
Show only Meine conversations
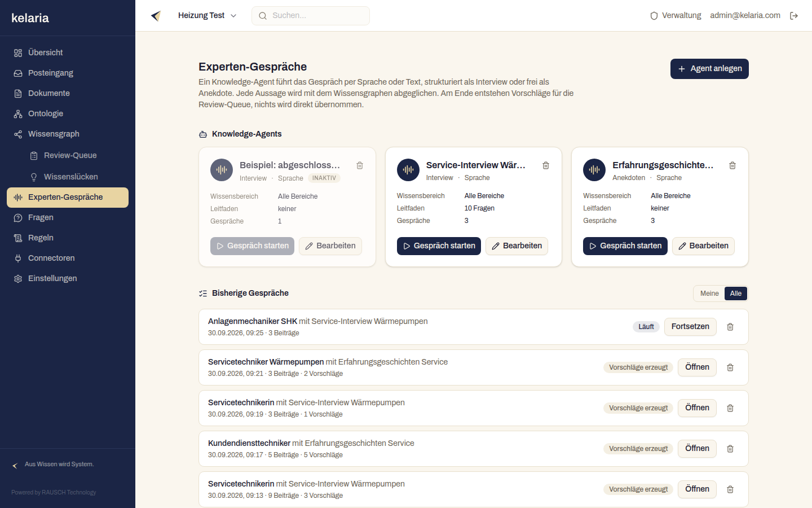(x=709, y=294)
